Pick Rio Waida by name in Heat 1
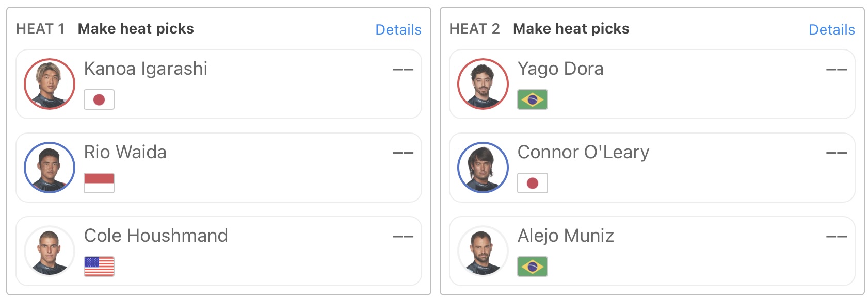The height and width of the screenshot is (299, 868). pyautogui.click(x=125, y=152)
